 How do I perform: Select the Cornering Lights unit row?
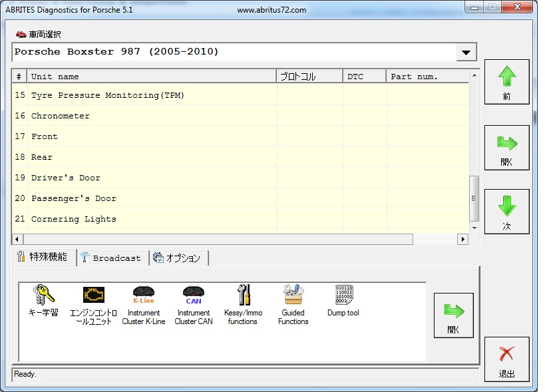(240, 219)
